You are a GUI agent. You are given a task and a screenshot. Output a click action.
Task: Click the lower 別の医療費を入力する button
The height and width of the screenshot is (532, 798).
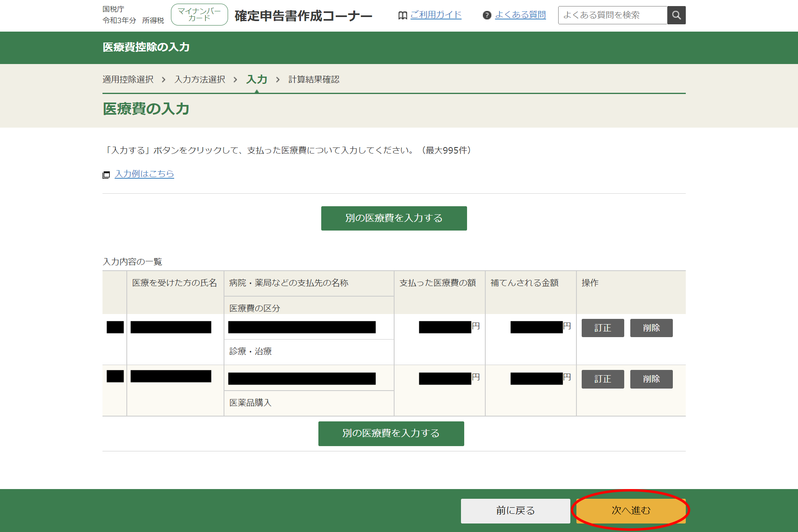click(391, 434)
